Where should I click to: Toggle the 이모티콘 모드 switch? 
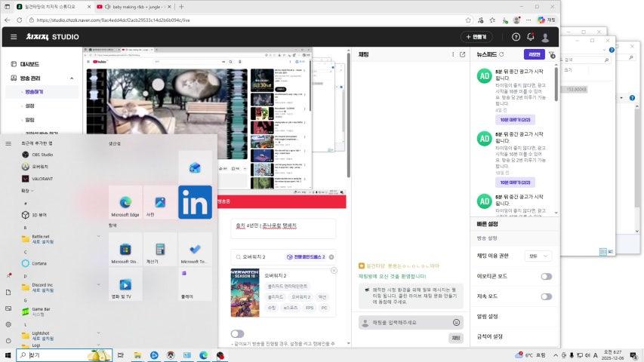click(x=546, y=276)
